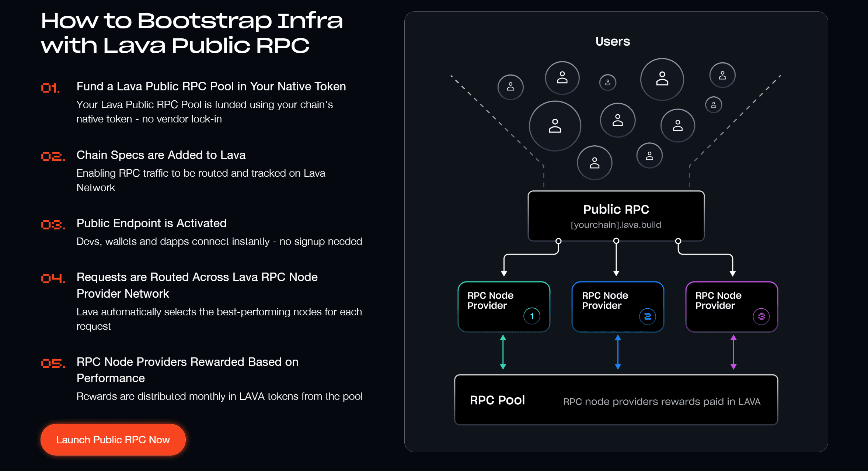Viewport: 868px width, 471px height.
Task: Click the numbered badge on RPC Node Provider 2
Action: click(647, 316)
